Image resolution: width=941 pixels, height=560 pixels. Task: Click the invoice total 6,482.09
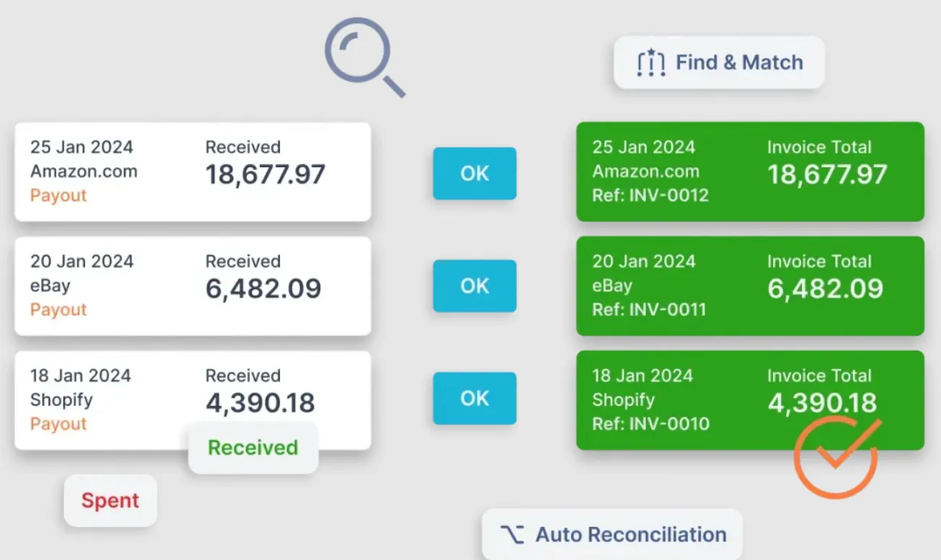click(x=825, y=289)
